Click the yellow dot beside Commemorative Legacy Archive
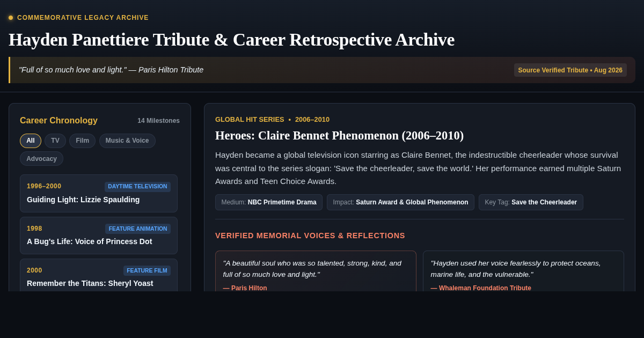 (11, 18)
